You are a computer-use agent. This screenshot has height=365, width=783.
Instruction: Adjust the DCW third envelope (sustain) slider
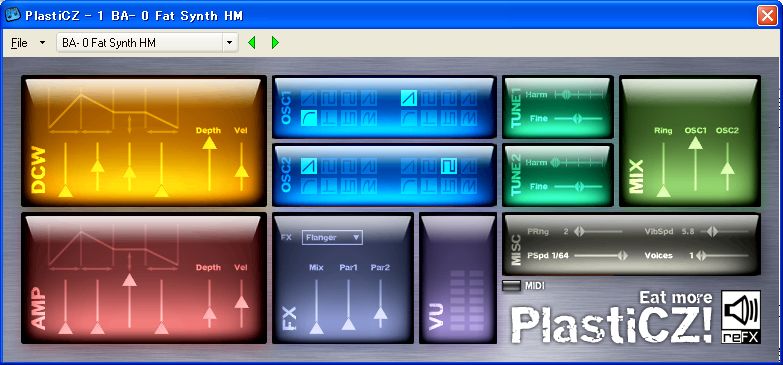point(129,167)
